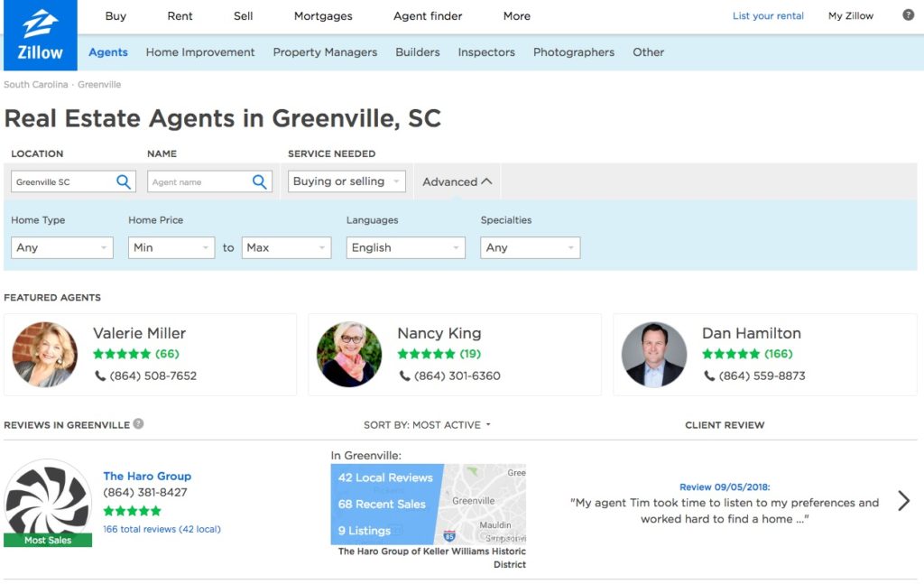Click the phone icon beside Nancy King's number

pos(405,375)
